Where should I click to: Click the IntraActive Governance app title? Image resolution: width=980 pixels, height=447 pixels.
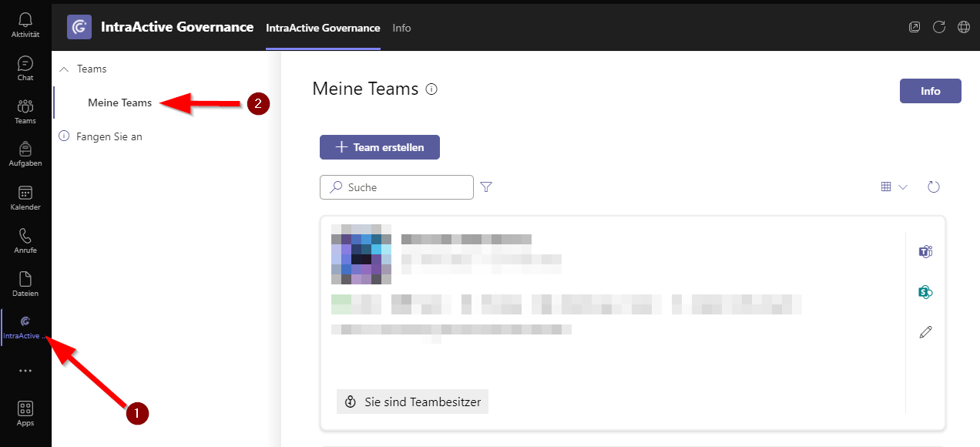click(x=177, y=27)
